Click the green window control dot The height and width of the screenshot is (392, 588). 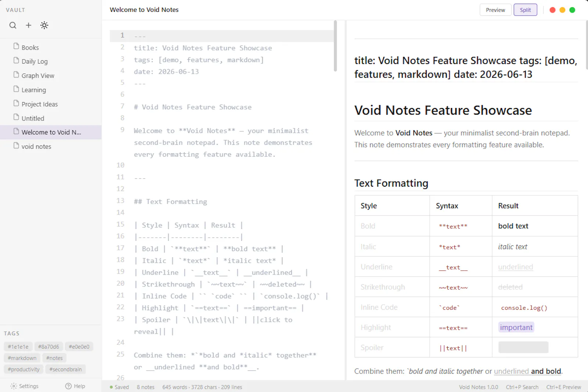pos(572,10)
